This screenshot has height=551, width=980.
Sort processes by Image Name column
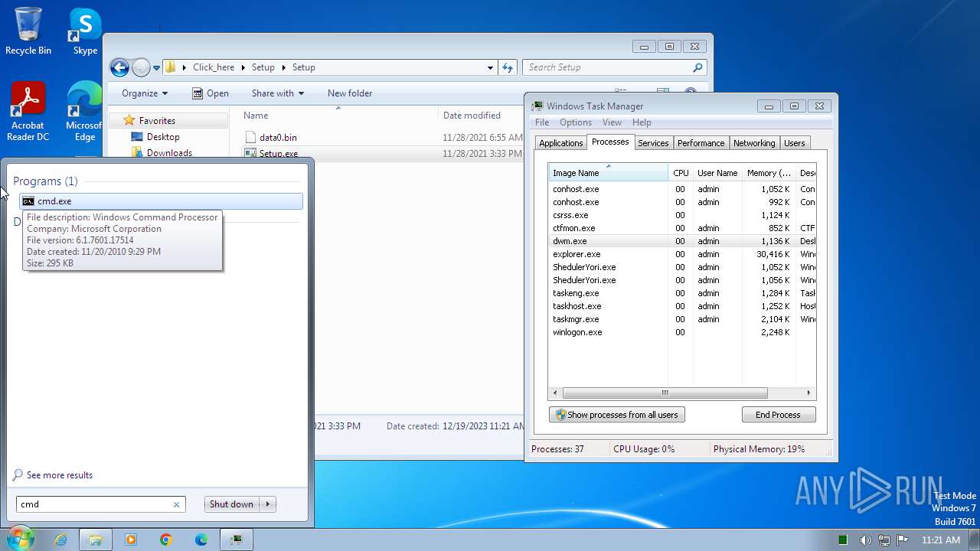(608, 173)
